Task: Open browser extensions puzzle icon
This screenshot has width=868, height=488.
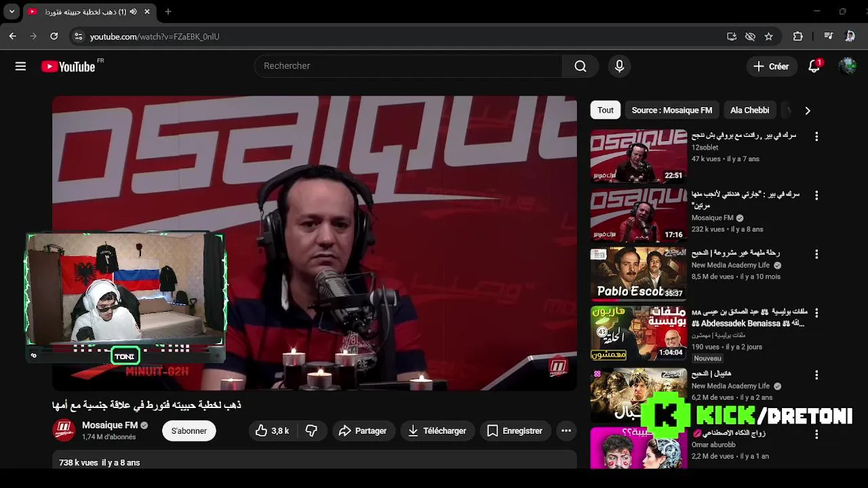Action: click(x=798, y=37)
